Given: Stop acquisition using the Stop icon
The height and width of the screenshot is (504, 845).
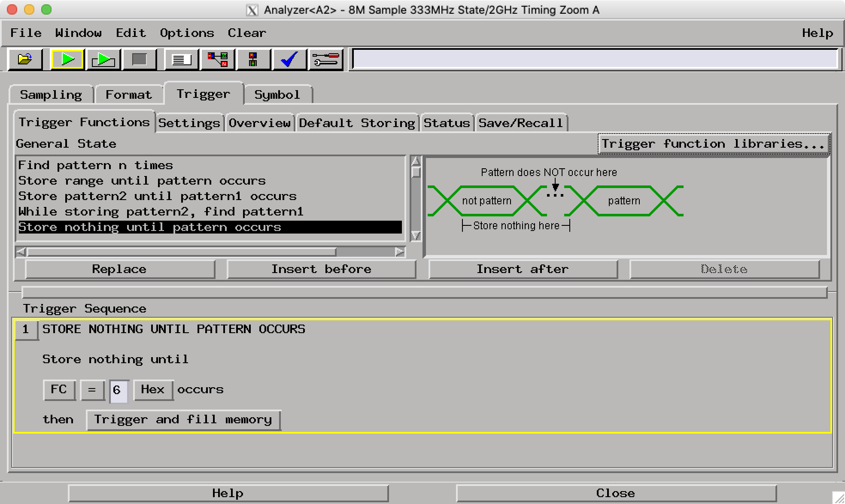Looking at the screenshot, I should point(139,60).
